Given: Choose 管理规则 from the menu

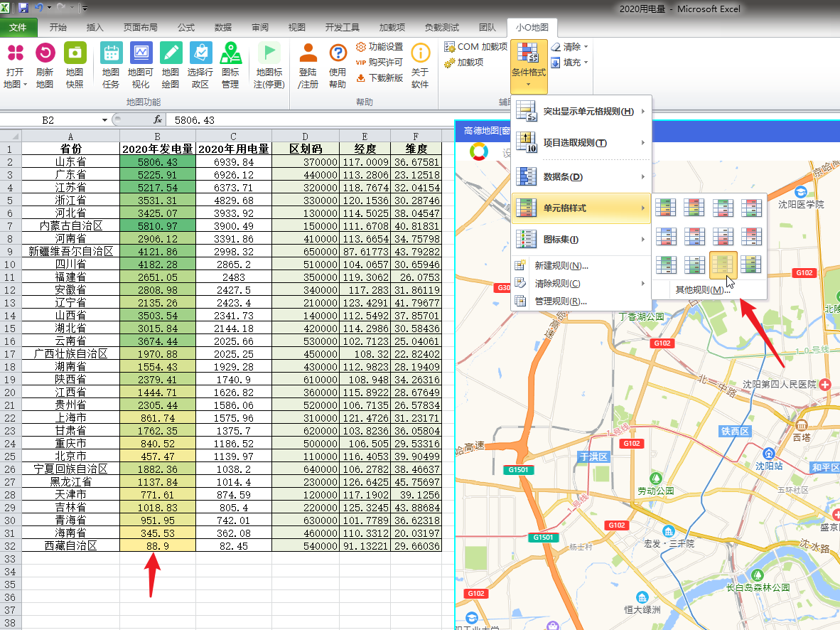Looking at the screenshot, I should [560, 301].
